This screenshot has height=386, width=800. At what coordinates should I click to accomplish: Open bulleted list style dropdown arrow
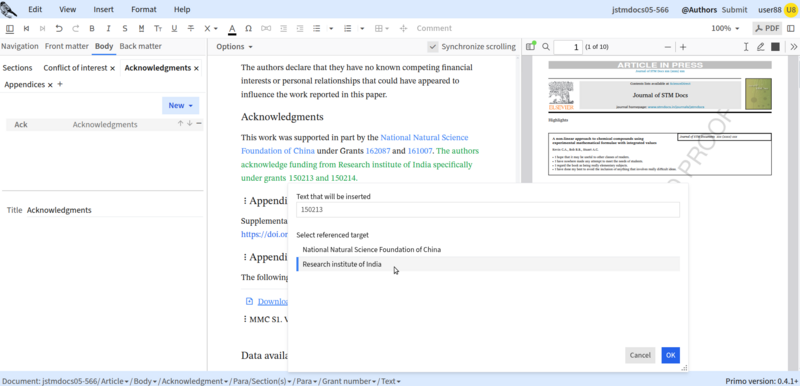click(x=331, y=29)
